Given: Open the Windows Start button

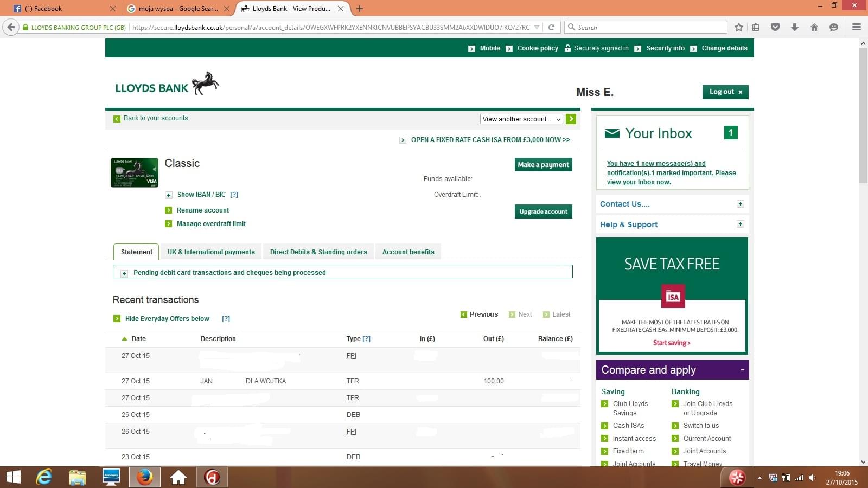Looking at the screenshot, I should [13, 477].
